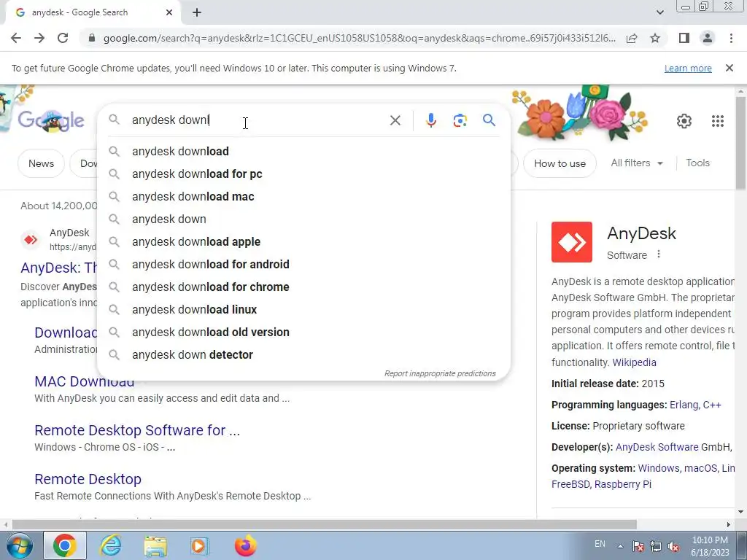Click inside the Google search input
The width and height of the screenshot is (747, 560).
[x=258, y=120]
